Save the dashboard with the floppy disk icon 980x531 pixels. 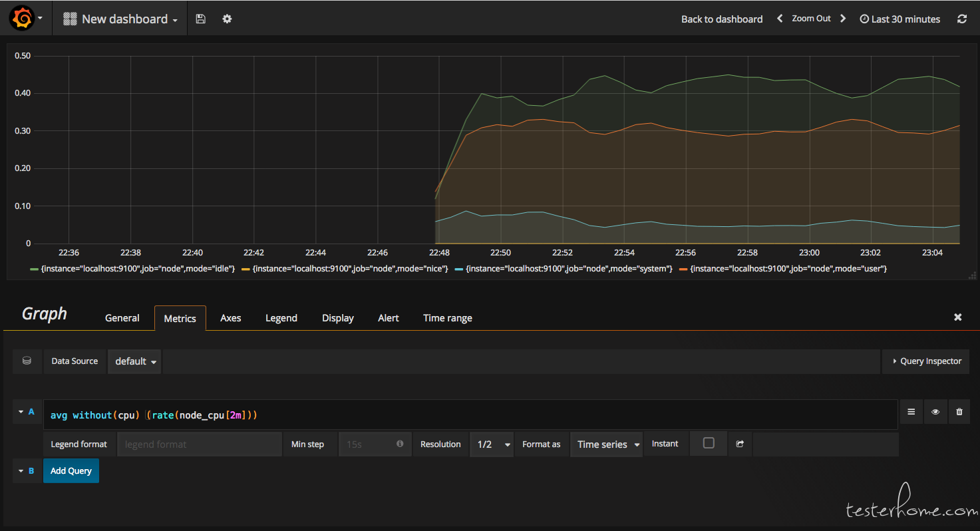coord(200,19)
